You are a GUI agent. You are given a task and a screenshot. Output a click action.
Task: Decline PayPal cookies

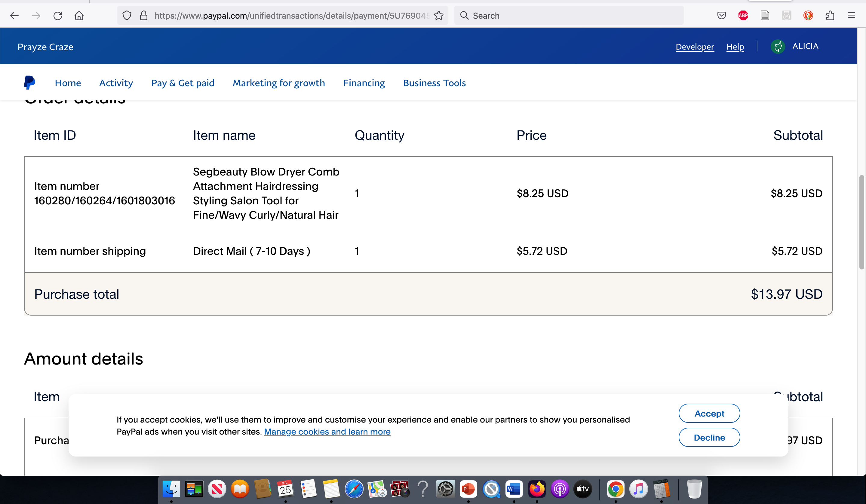pos(709,437)
